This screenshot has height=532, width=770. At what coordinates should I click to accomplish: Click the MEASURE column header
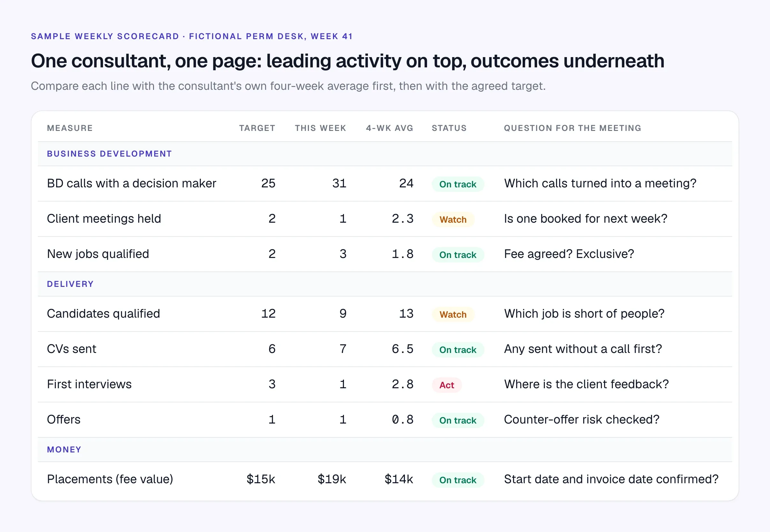(x=70, y=128)
